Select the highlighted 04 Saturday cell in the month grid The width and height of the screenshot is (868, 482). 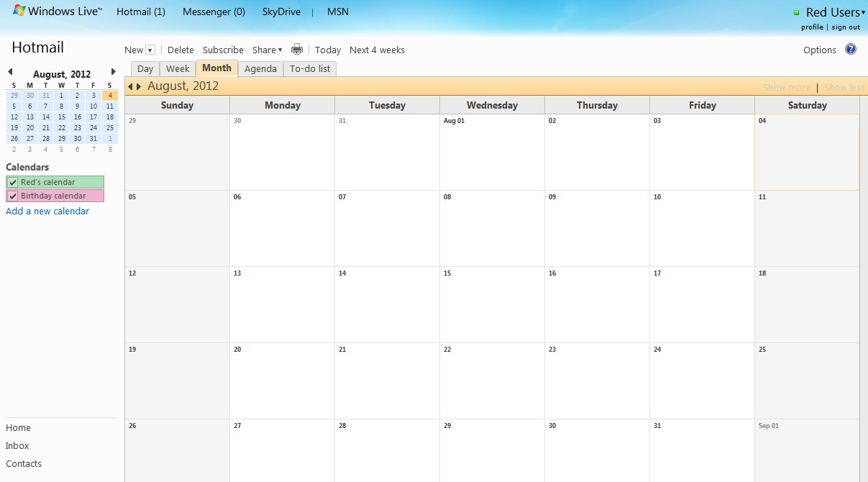(x=807, y=153)
